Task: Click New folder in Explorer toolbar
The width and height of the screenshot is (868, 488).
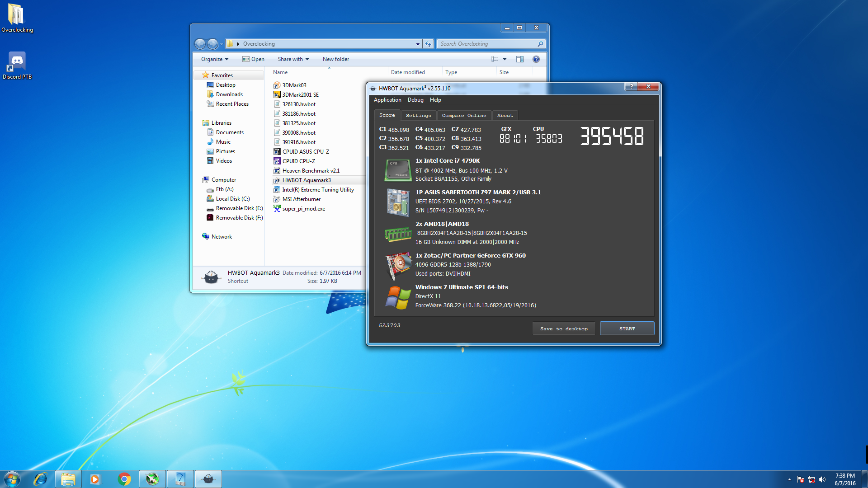Action: click(x=336, y=59)
